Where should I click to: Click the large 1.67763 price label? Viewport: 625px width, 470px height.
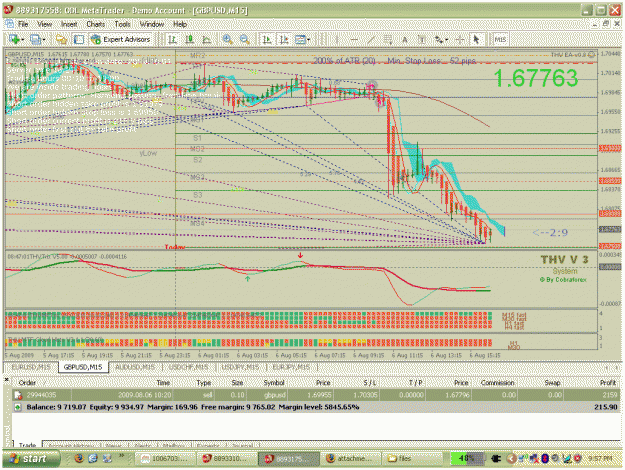coord(536,78)
